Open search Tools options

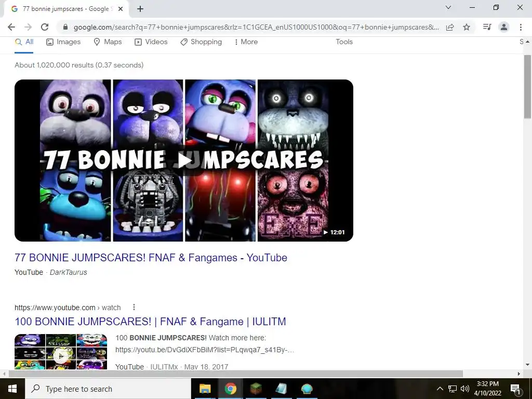pos(344,42)
